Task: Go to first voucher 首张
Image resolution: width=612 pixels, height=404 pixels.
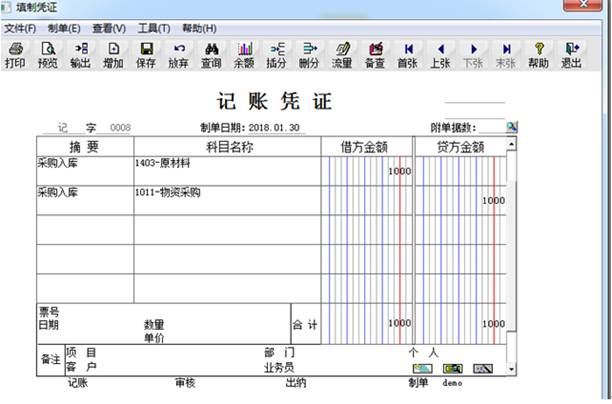Action: 407,55
